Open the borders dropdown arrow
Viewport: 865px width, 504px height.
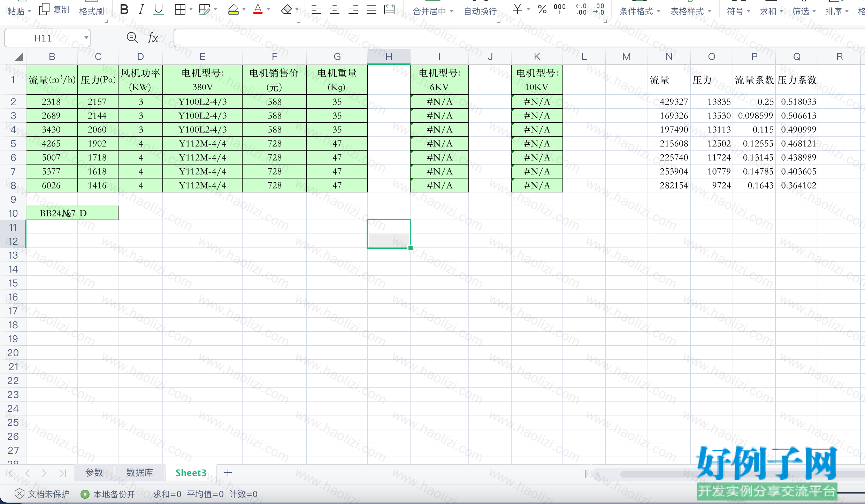[x=191, y=9]
